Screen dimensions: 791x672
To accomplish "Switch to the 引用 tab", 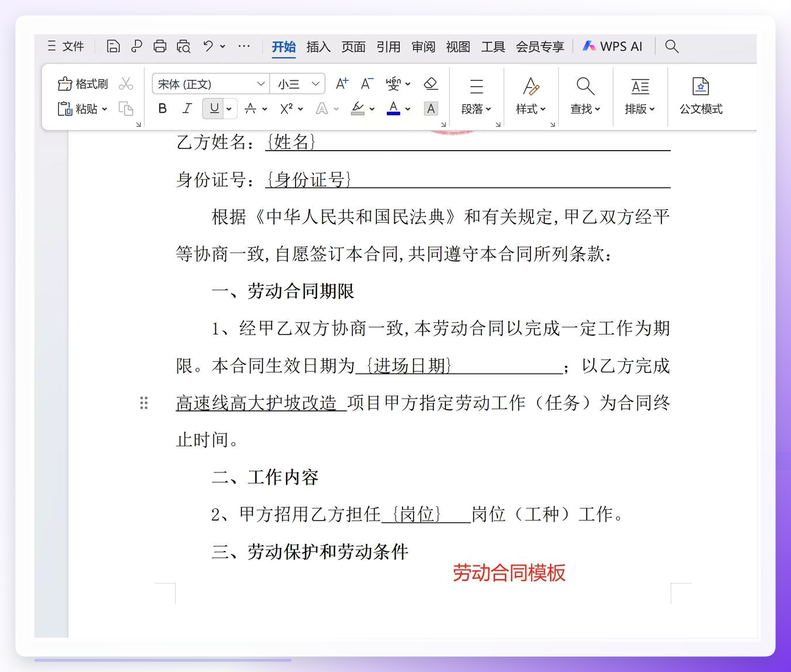I will (389, 47).
